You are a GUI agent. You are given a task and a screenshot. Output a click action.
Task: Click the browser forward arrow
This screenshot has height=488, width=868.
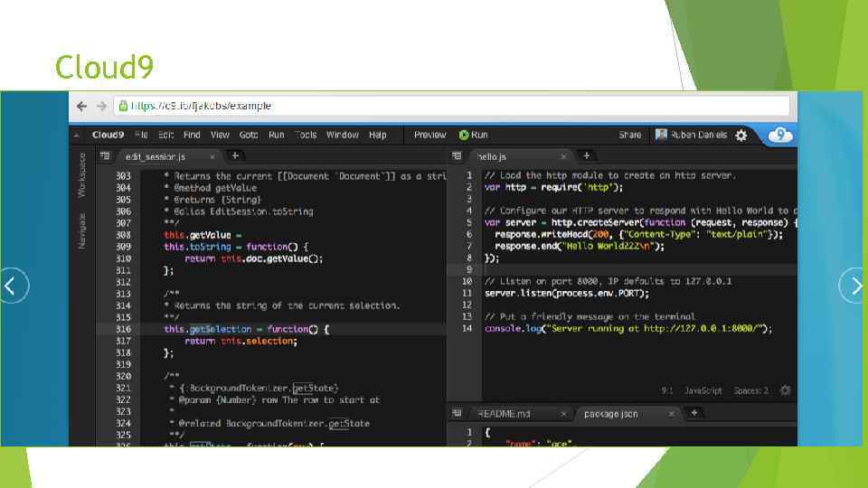click(x=102, y=106)
